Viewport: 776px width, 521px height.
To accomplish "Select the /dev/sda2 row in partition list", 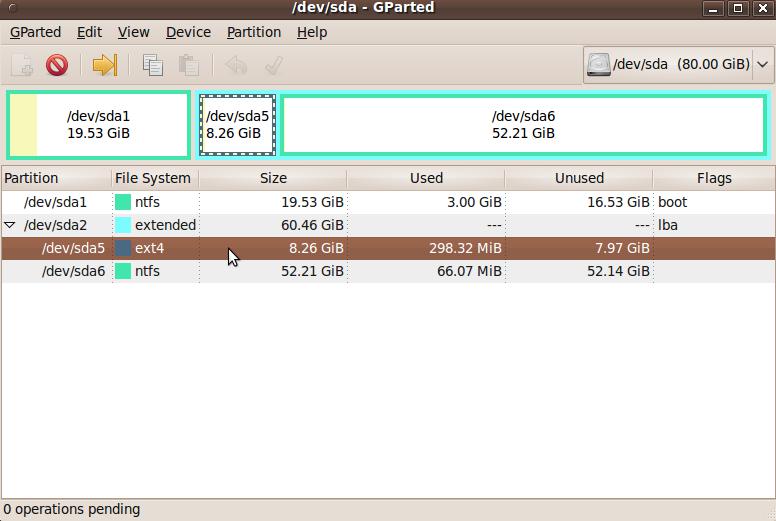I will click(x=388, y=225).
